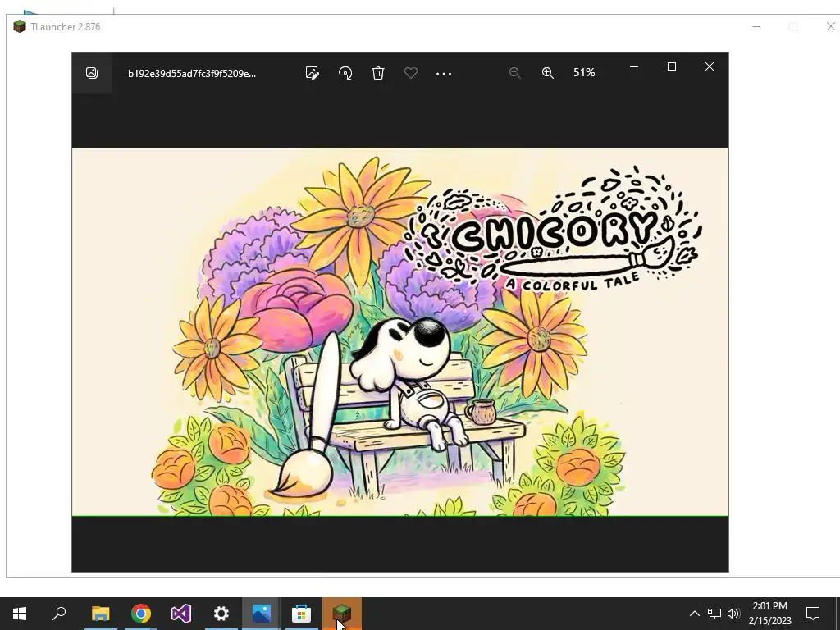The width and height of the screenshot is (840, 630).
Task: Open the notification center icon
Action: click(x=813, y=614)
